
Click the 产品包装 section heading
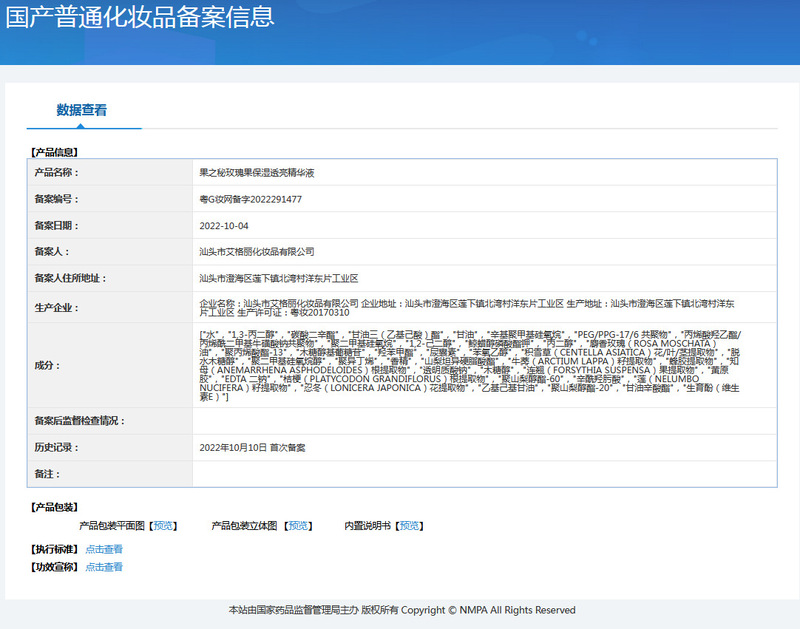tap(54, 507)
